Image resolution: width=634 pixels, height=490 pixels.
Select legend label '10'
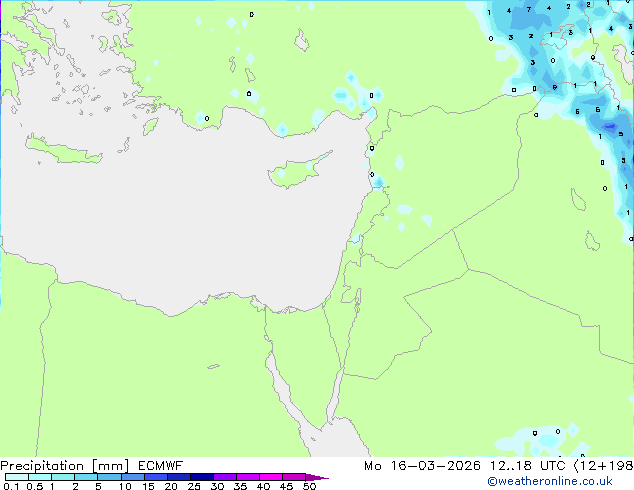coord(125,486)
